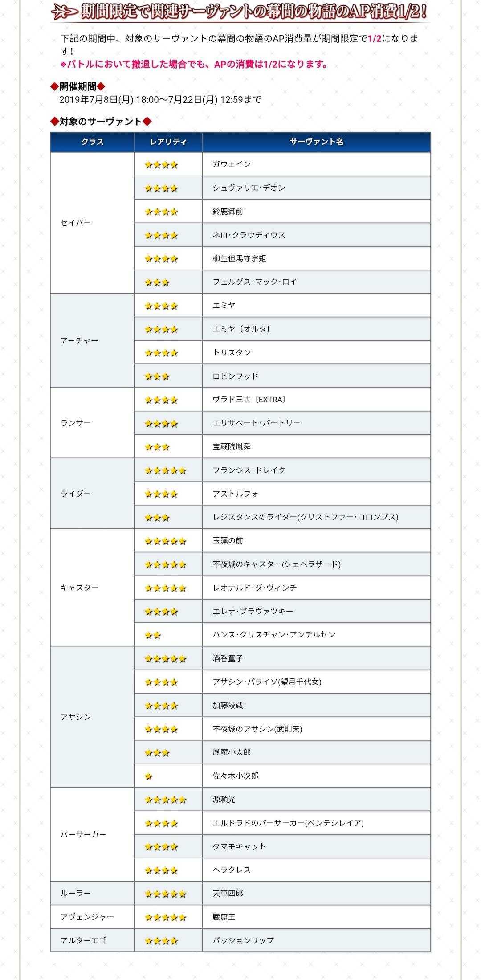481x980 pixels.
Task: Select the アーチャー class cell
Action: tap(79, 340)
